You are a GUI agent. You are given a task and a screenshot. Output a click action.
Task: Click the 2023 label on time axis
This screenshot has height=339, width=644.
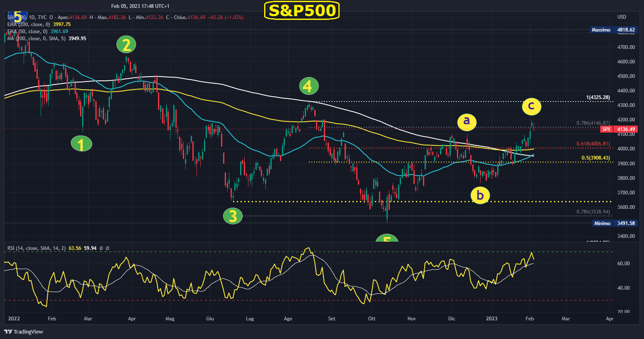click(491, 319)
